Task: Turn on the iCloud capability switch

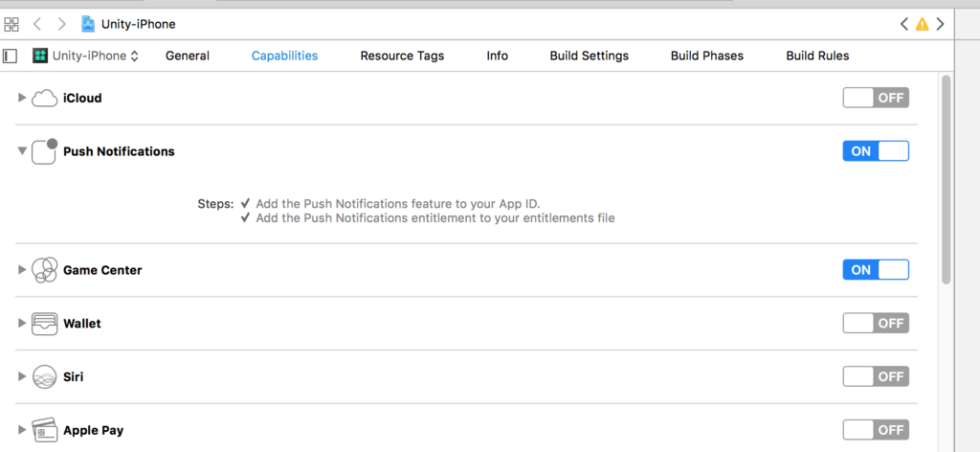Action: [x=876, y=98]
